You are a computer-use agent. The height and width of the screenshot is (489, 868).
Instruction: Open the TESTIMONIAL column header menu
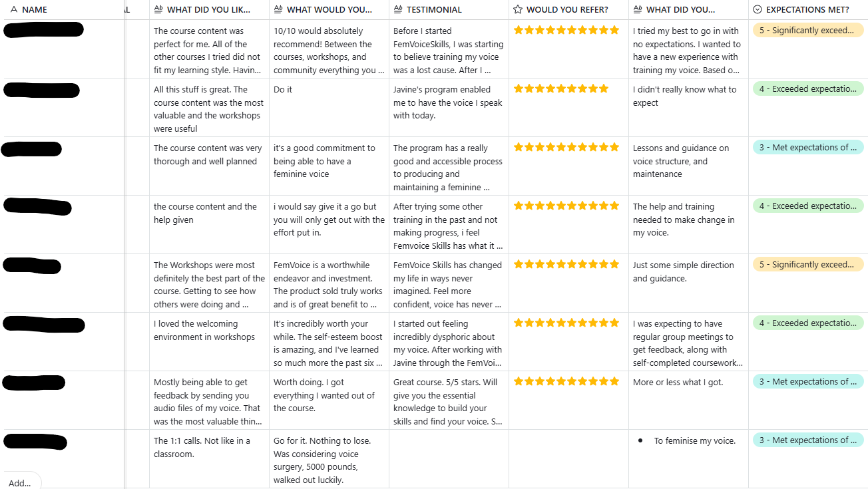434,10
